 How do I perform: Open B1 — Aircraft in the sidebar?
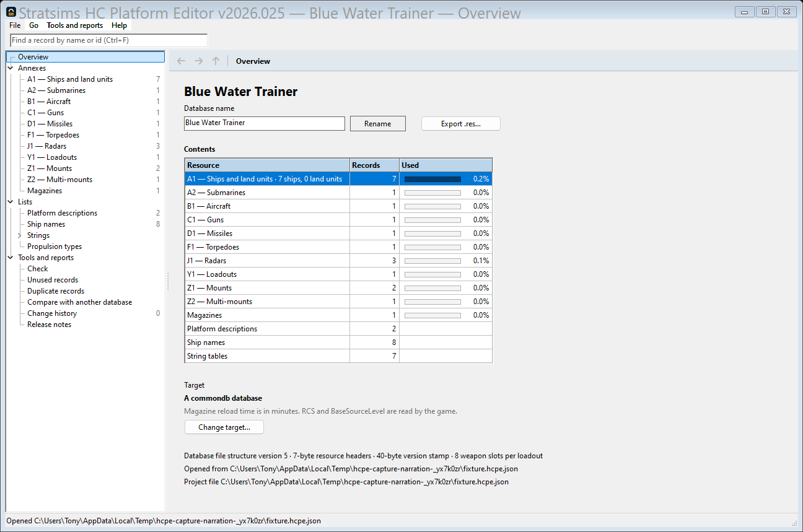coord(49,102)
